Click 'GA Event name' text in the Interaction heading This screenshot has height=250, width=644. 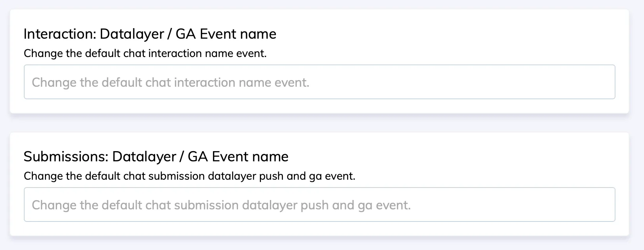click(226, 34)
